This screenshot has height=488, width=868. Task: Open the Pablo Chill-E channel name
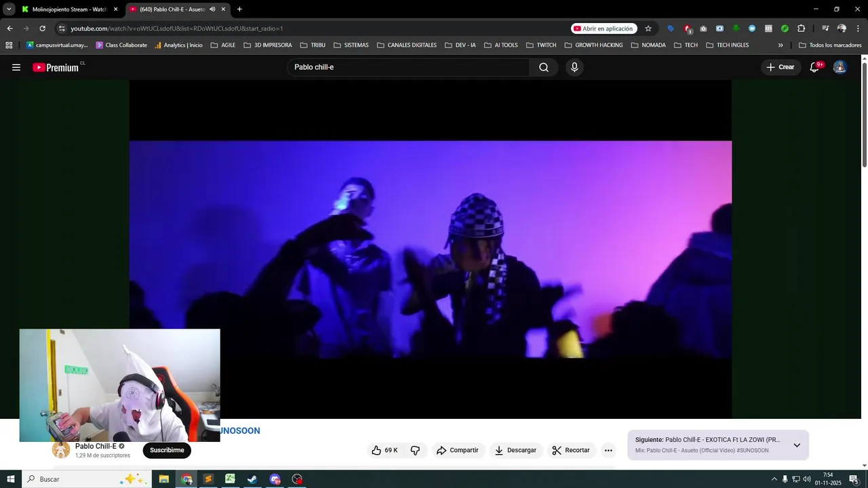pos(96,446)
